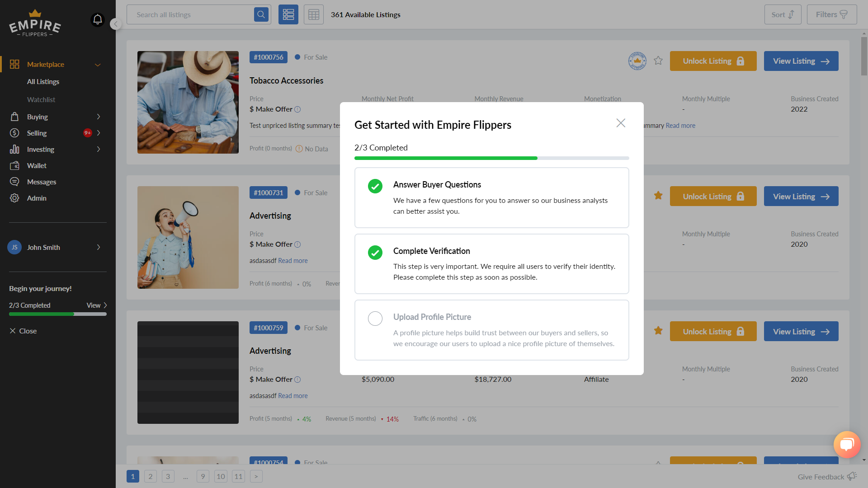Click the JS user avatar

(x=14, y=247)
